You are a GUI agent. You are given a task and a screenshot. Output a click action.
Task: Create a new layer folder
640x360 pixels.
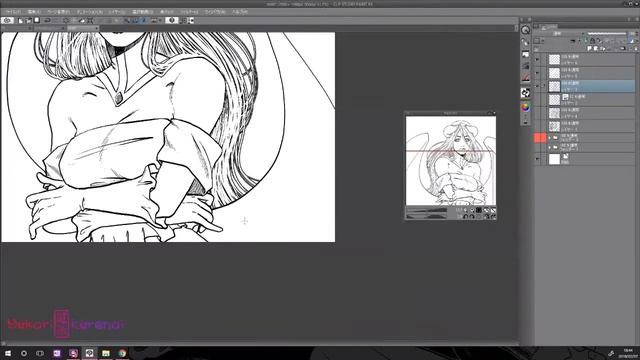click(603, 48)
